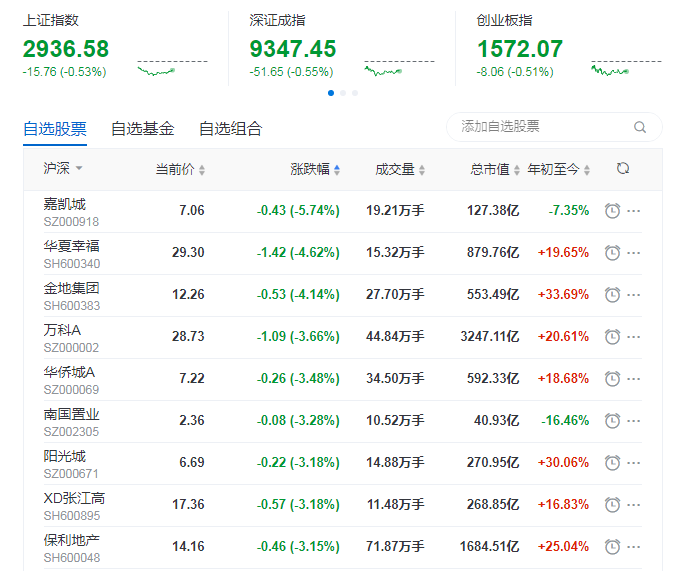Open more options for 华夏幸福

(634, 253)
